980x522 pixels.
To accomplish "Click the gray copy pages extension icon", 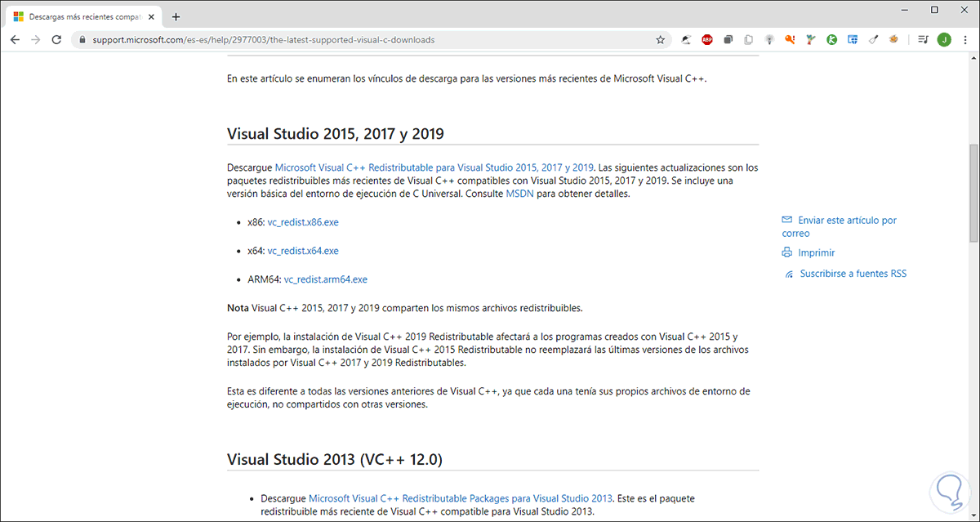I will coord(748,39).
